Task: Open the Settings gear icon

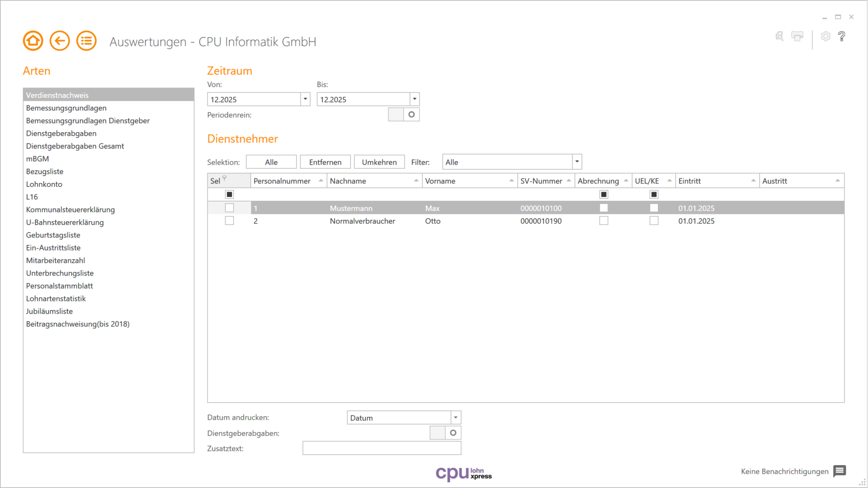Action: pyautogui.click(x=825, y=36)
